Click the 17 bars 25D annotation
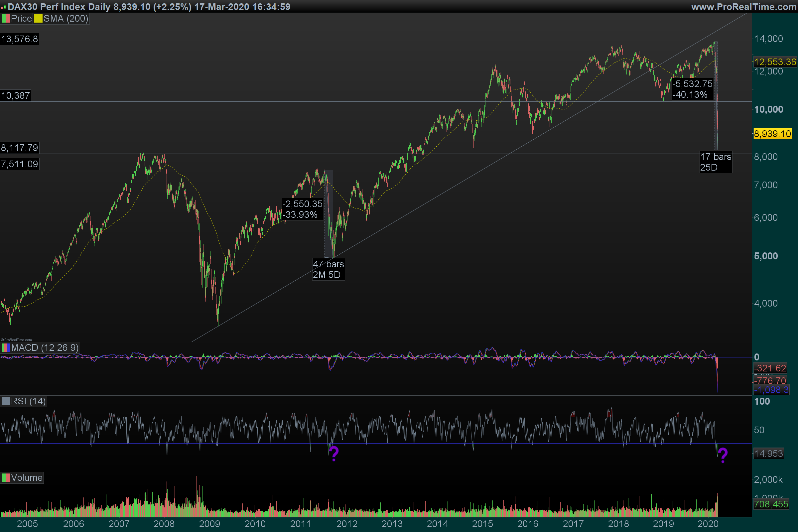The image size is (798, 532). pos(716,162)
